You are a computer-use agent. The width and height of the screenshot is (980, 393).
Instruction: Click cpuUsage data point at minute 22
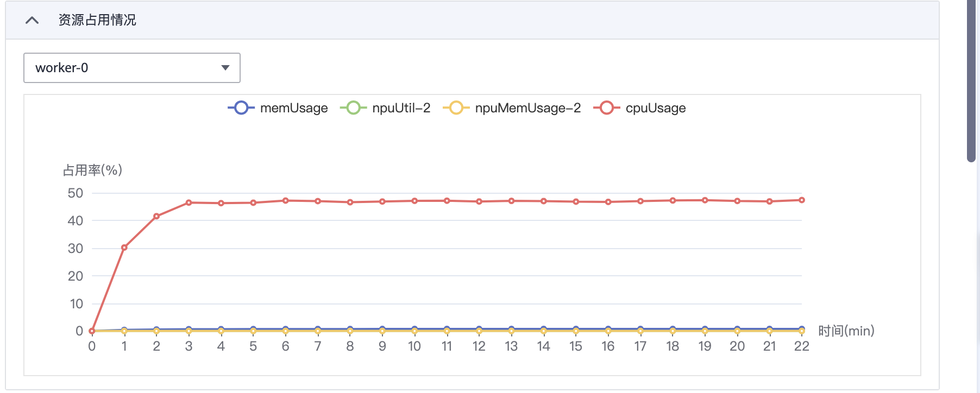point(801,200)
